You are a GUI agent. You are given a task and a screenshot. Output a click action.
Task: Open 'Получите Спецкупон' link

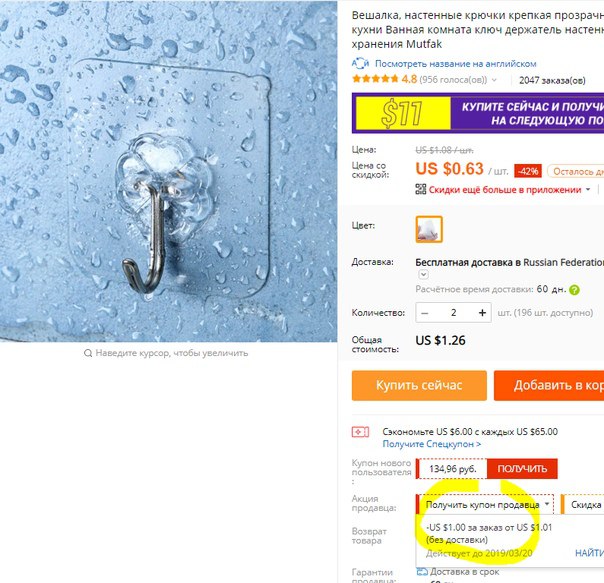coord(432,444)
